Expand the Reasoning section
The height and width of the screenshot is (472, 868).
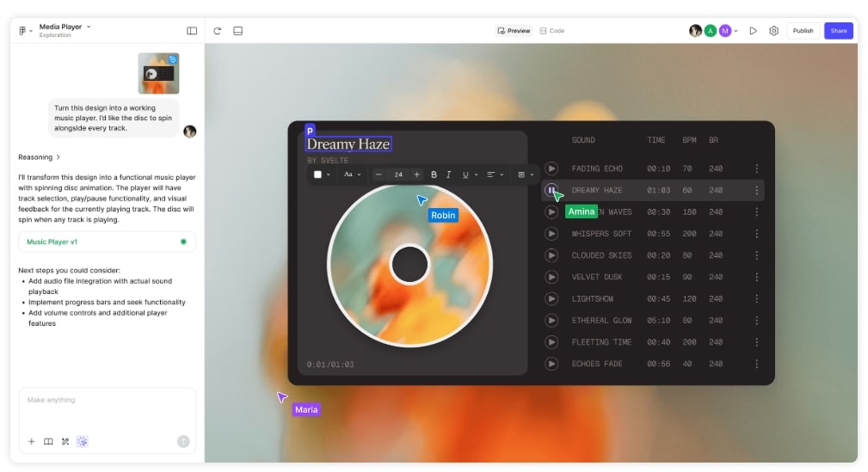point(40,157)
